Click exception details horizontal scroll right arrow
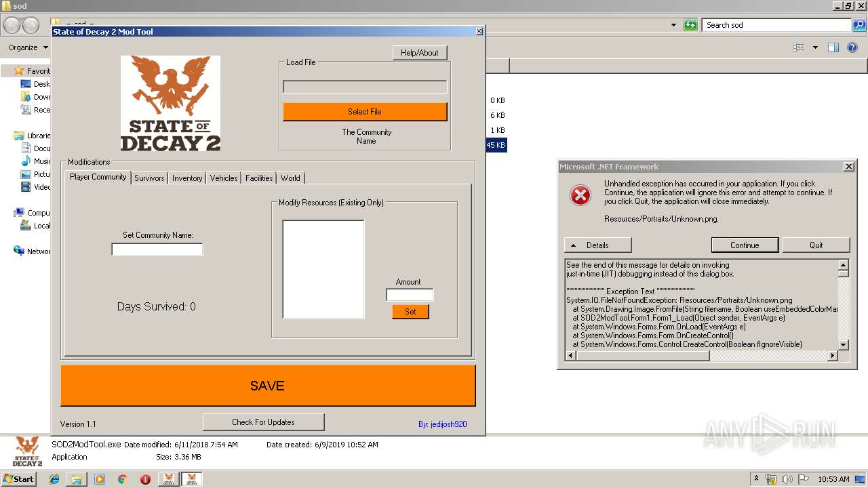The width and height of the screenshot is (868, 488). [833, 354]
